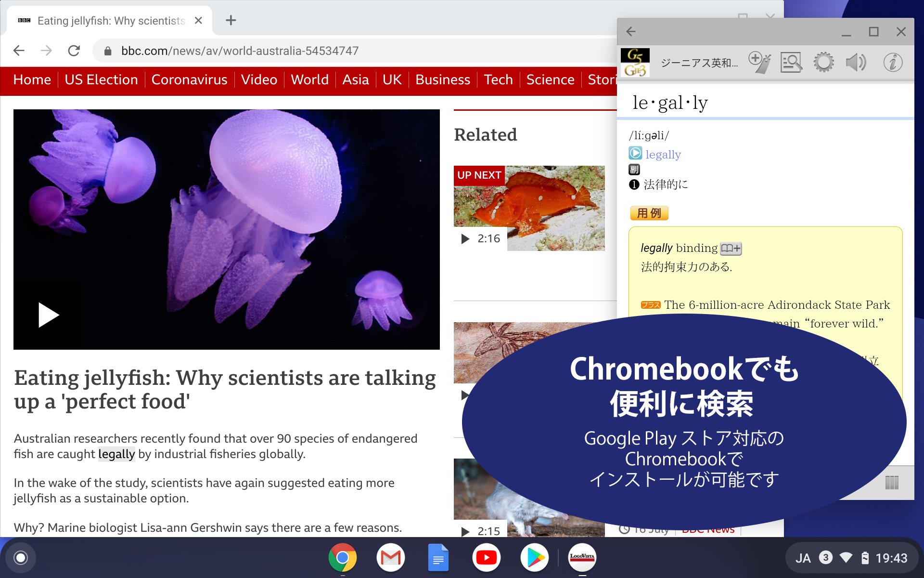Play audio for the word legally

(x=635, y=154)
